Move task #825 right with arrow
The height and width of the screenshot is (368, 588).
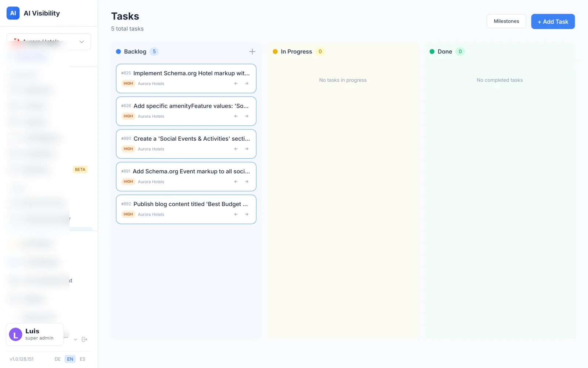(247, 84)
